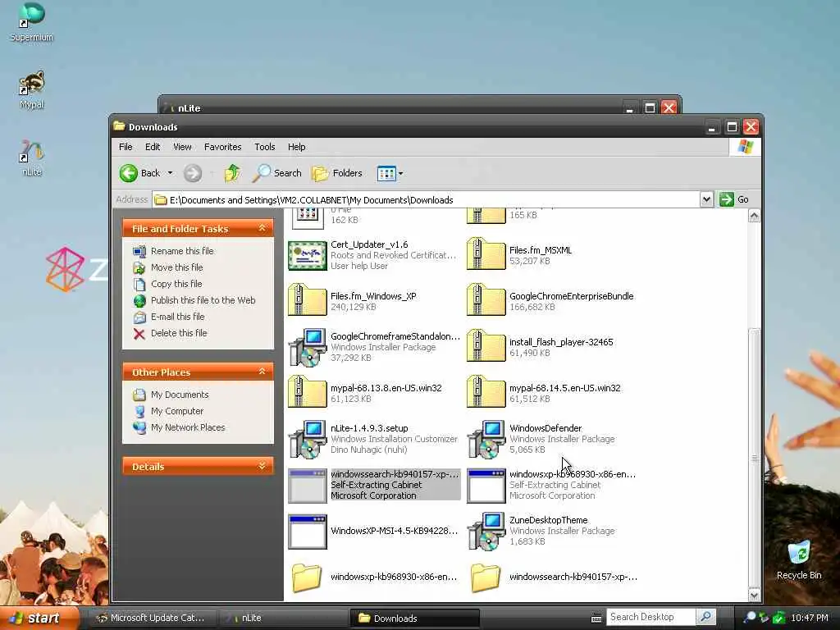Click the Search Desktop field

pyautogui.click(x=651, y=617)
